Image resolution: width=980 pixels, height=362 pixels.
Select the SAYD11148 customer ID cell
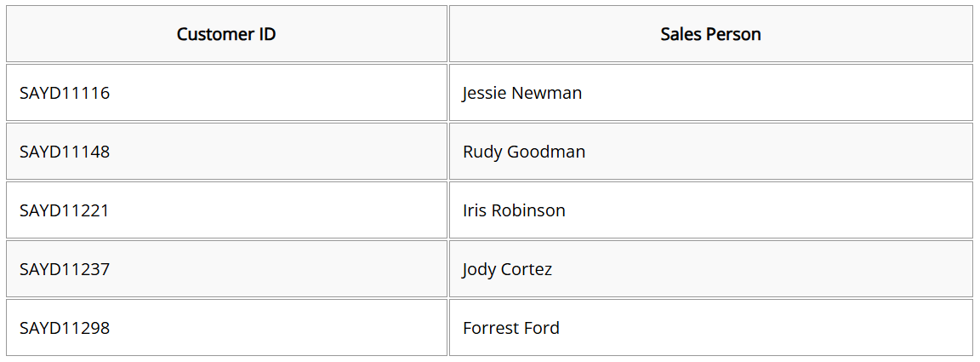pos(226,152)
